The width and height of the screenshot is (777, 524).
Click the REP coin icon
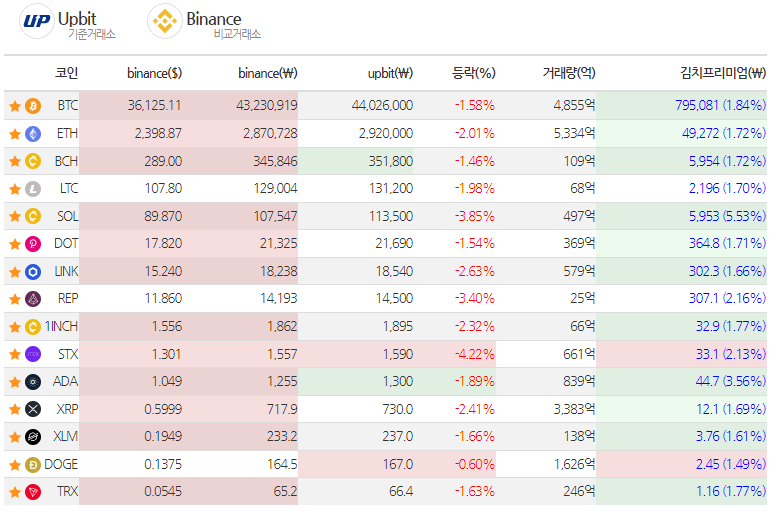click(x=33, y=299)
